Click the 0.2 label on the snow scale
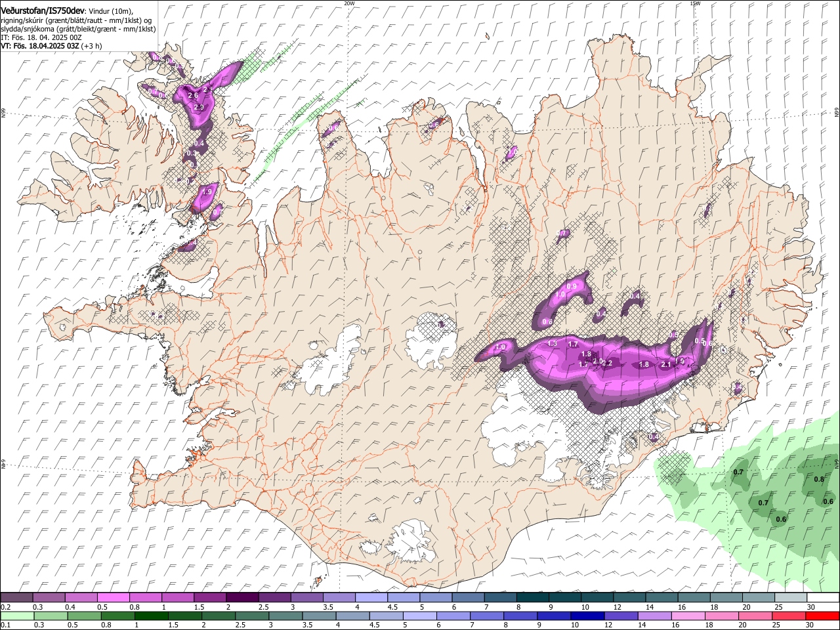Screen dimensions: 840x630 pos(5,608)
